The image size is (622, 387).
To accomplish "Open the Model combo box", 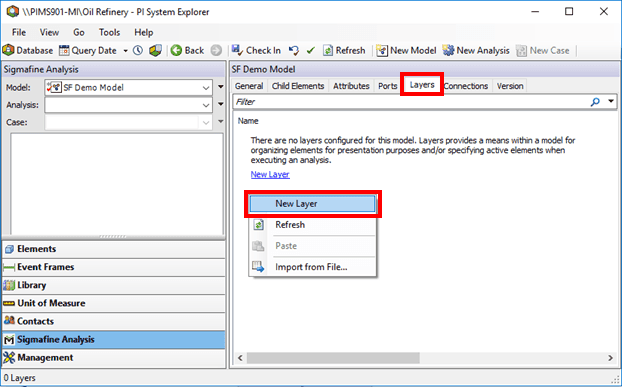I will pyautogui.click(x=129, y=88).
